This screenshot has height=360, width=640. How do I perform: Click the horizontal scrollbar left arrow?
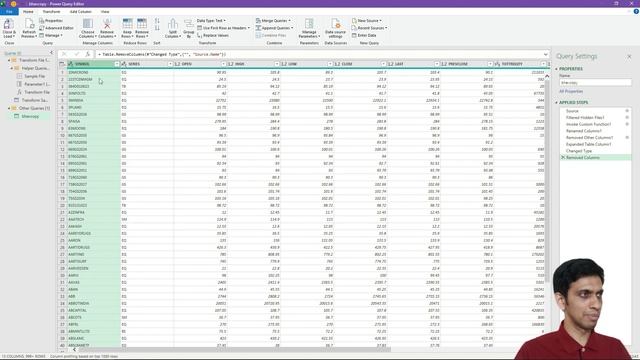[x=74, y=349]
